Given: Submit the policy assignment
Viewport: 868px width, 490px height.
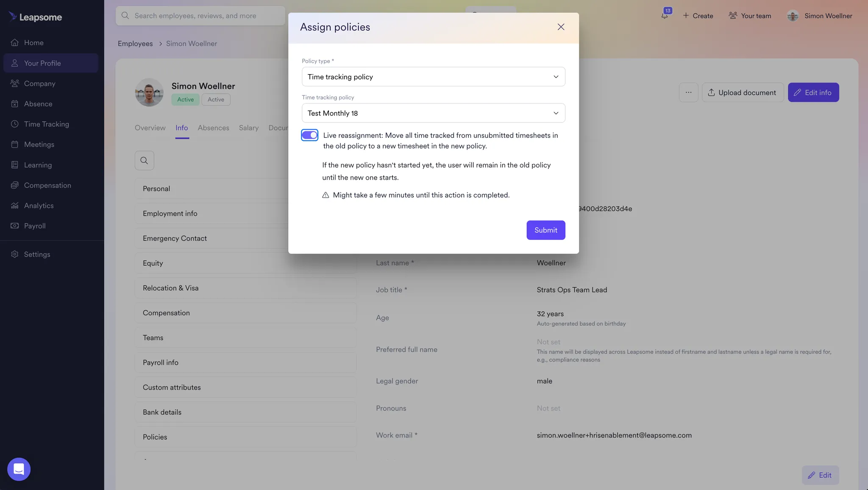Looking at the screenshot, I should tap(545, 230).
